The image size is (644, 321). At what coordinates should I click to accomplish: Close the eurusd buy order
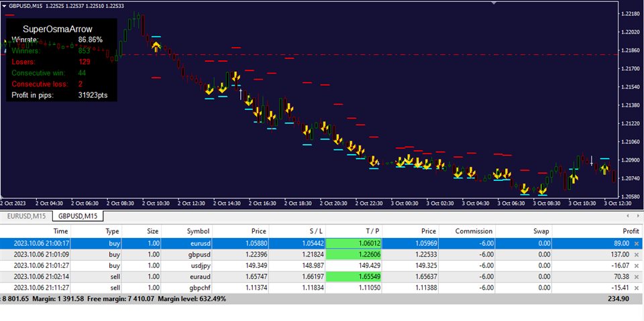(x=637, y=244)
